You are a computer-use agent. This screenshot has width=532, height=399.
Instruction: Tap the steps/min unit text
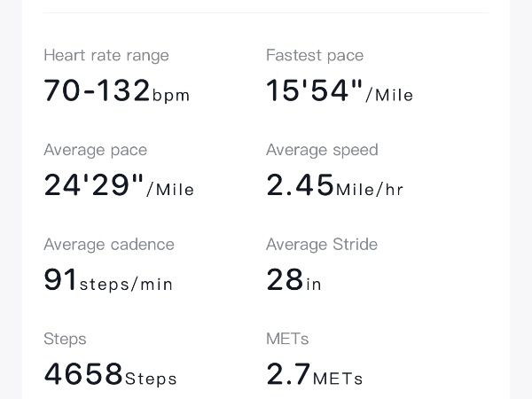pos(127,285)
